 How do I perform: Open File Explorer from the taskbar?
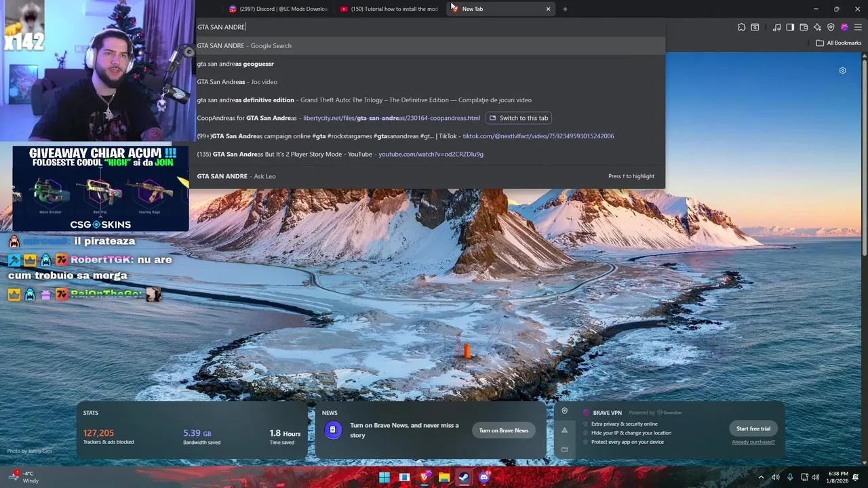pyautogui.click(x=444, y=477)
